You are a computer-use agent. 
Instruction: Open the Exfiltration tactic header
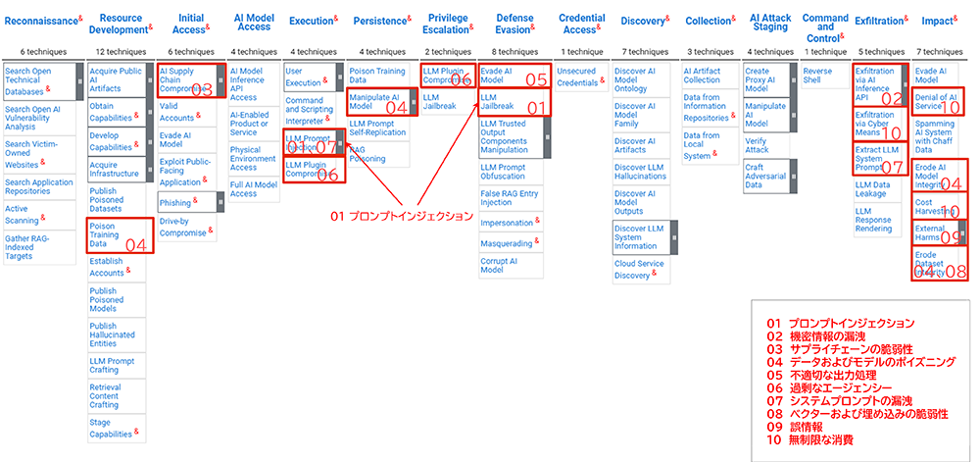(880, 22)
